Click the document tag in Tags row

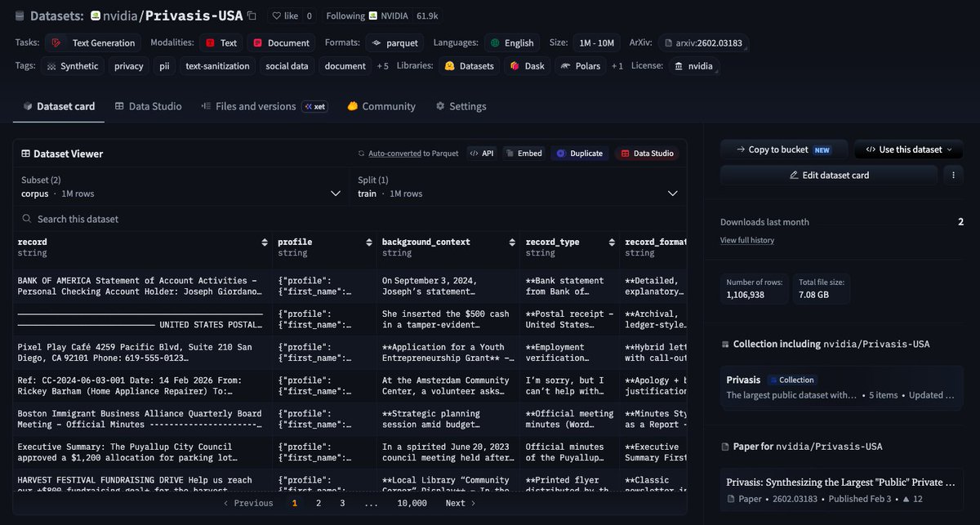tap(345, 66)
